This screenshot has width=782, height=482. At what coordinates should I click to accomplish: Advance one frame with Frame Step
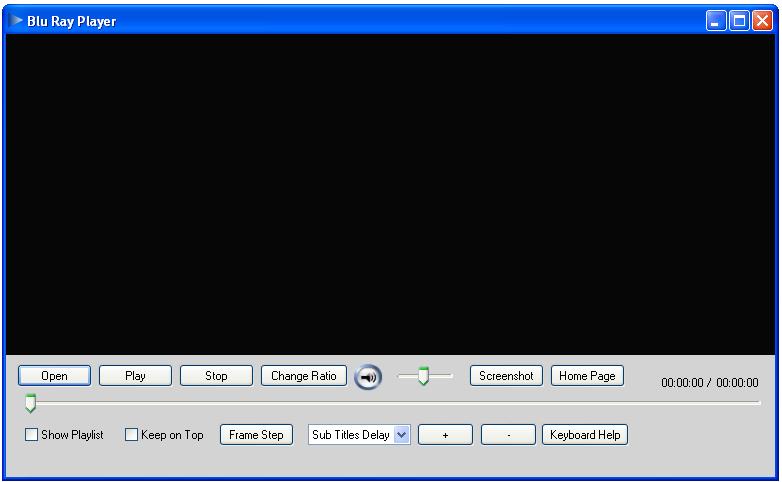pos(256,435)
